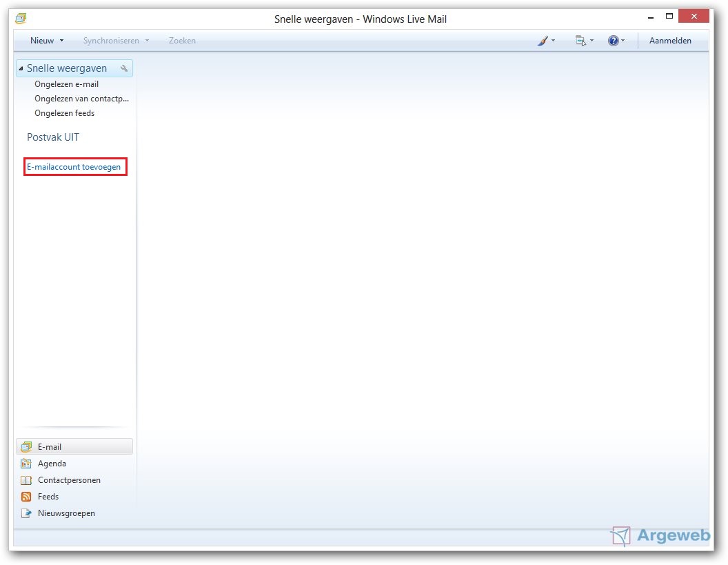Click the Aanmelden button
728x565 pixels.
670,41
